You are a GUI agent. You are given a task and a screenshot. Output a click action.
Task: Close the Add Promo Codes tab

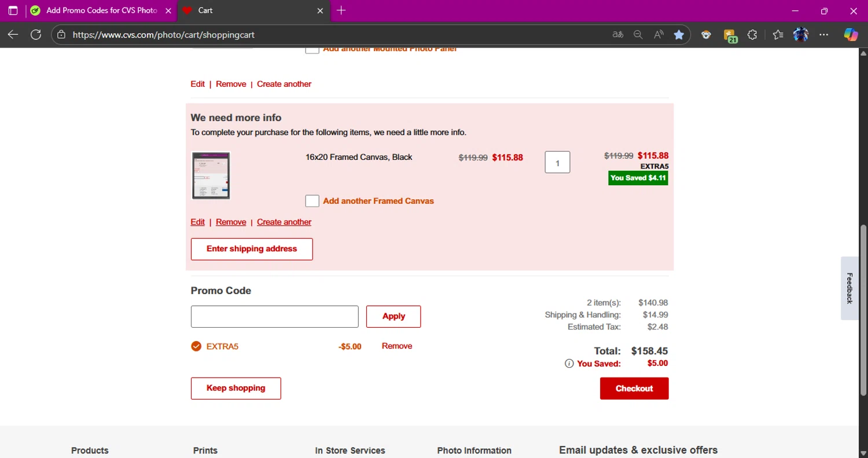168,10
